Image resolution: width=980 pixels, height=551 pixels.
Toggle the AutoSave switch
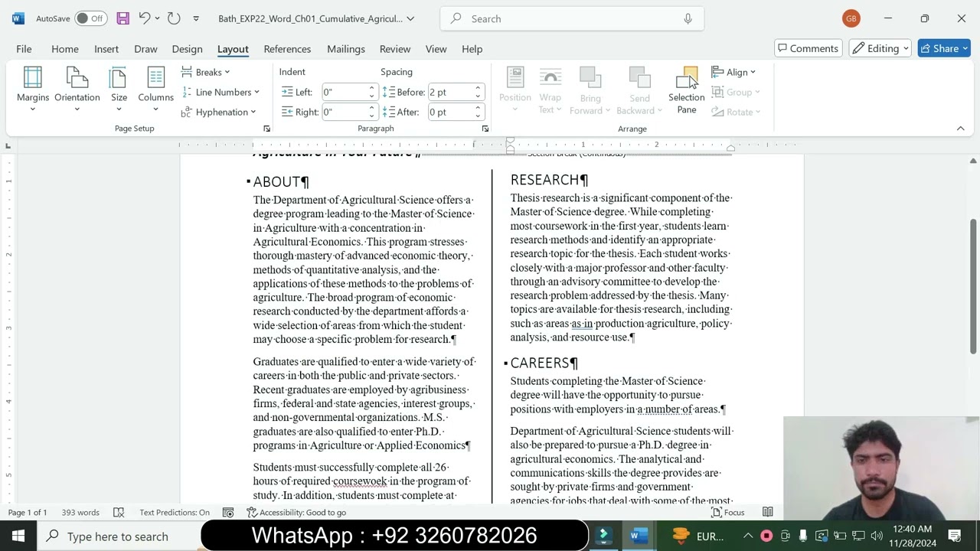coord(90,18)
